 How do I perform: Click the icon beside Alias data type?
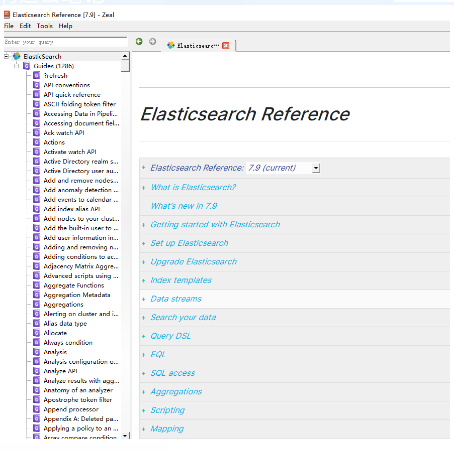click(36, 323)
